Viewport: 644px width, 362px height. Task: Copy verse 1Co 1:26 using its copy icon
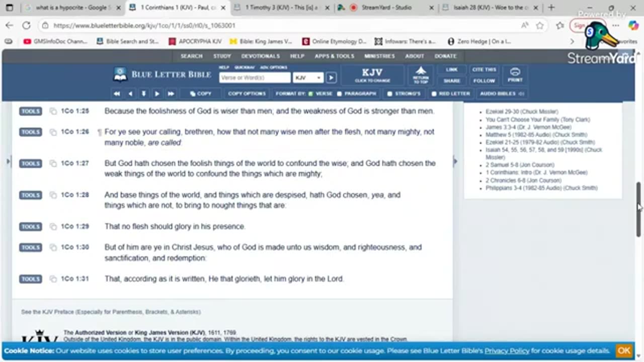coord(53,132)
